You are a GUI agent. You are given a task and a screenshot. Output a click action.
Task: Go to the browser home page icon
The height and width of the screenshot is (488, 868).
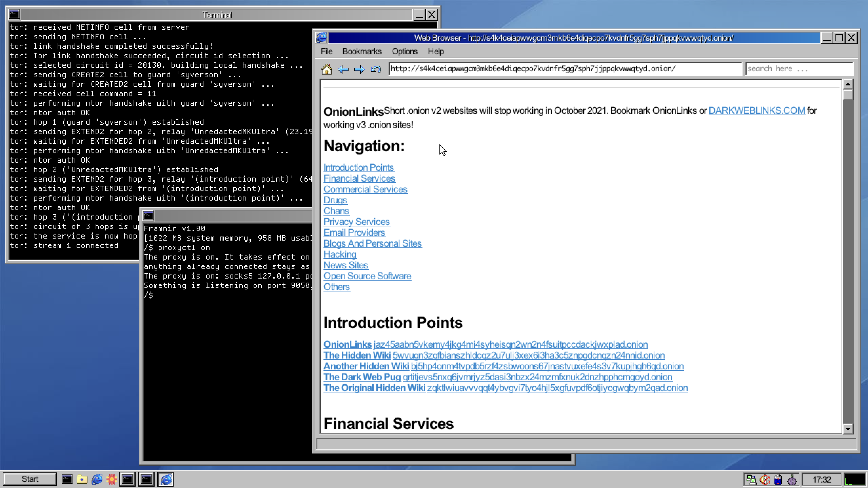(327, 69)
